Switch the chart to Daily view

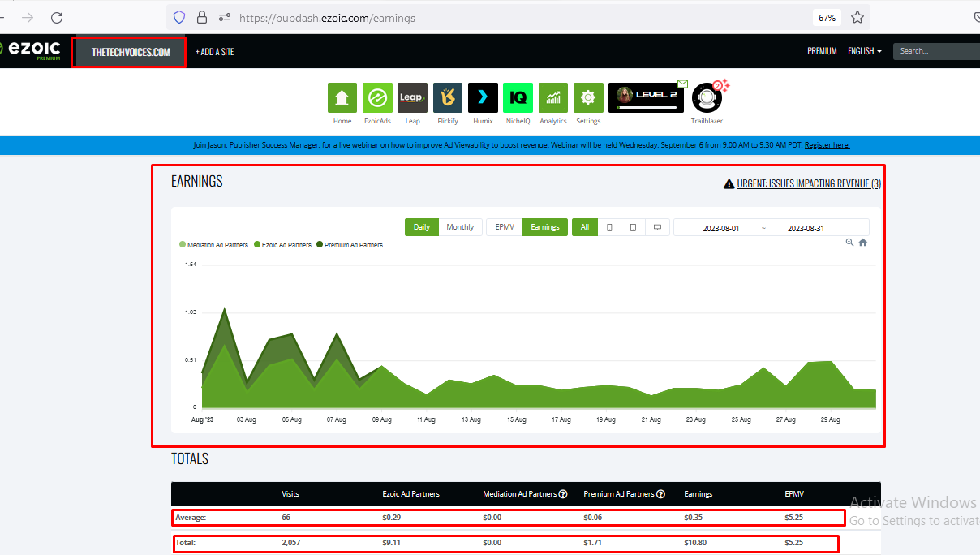click(422, 227)
